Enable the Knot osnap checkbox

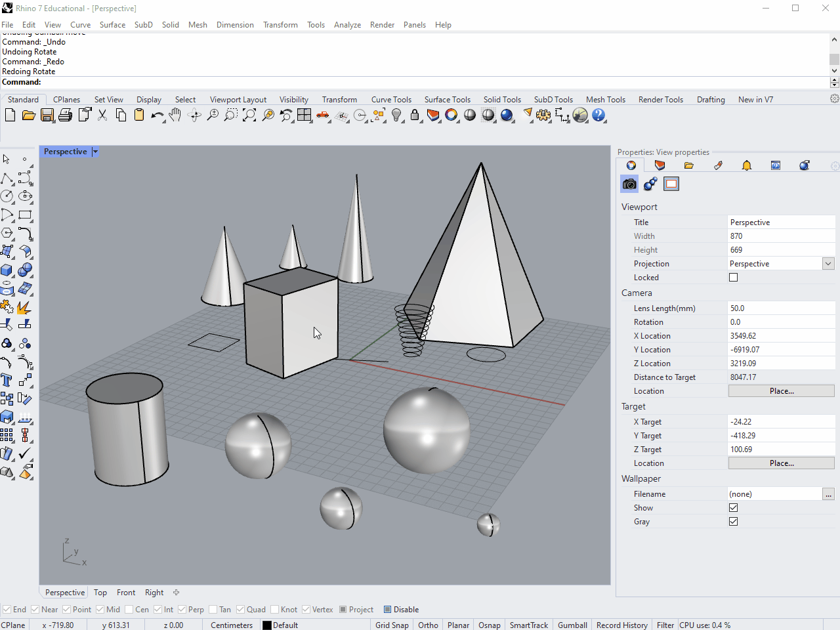point(274,609)
